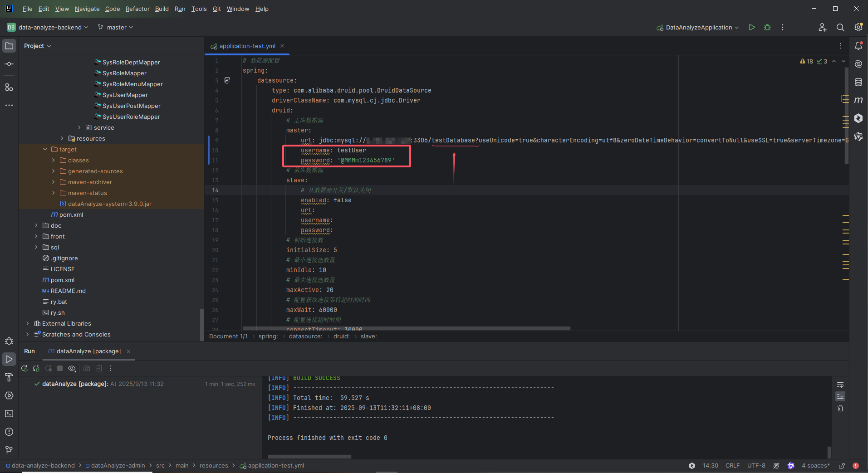
Task: Open Code With Me users icon
Action: click(822, 27)
